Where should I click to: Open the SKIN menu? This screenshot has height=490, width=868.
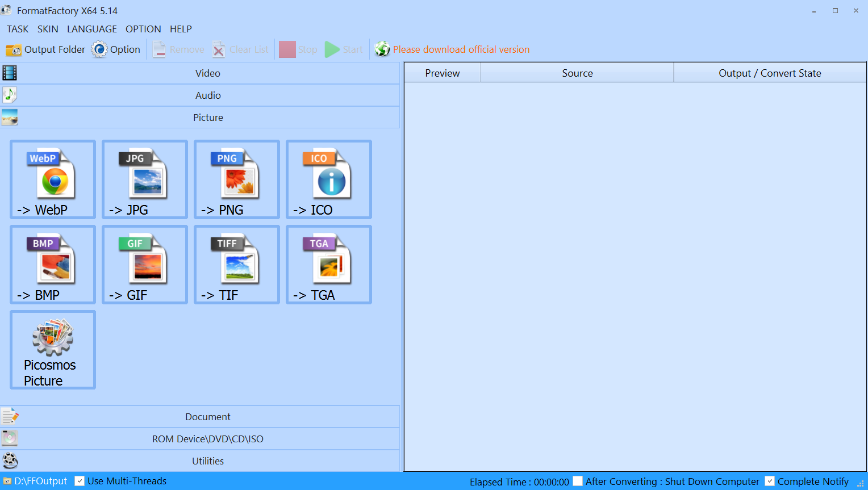(x=48, y=29)
